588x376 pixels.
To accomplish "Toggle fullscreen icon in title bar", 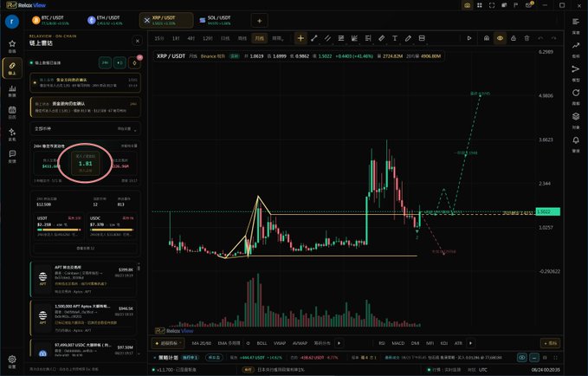I will (492, 5).
